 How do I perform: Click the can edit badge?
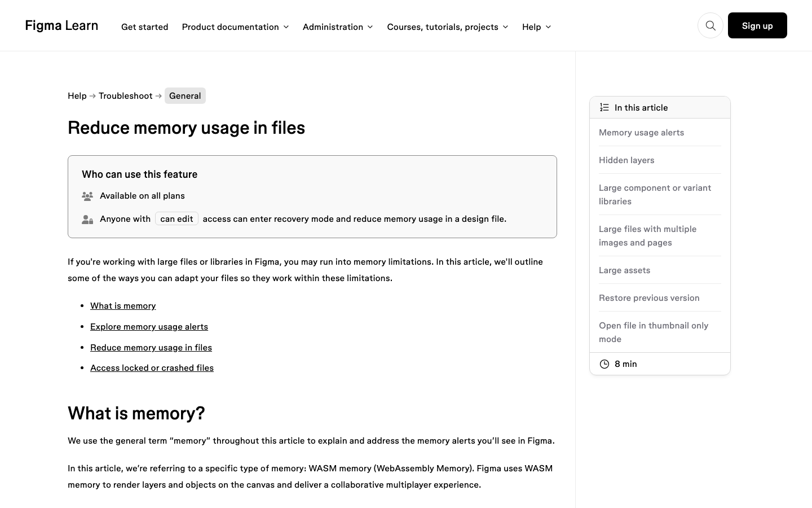pos(176,219)
